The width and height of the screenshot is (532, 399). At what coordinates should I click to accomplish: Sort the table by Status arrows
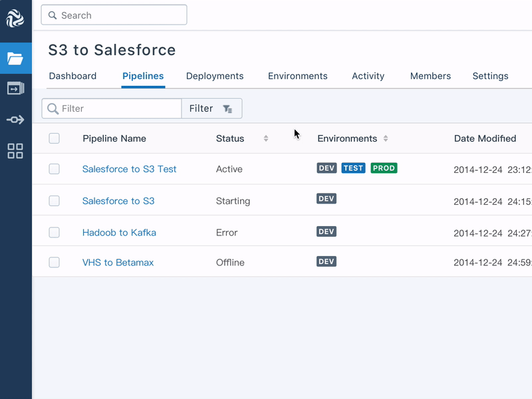tap(266, 138)
